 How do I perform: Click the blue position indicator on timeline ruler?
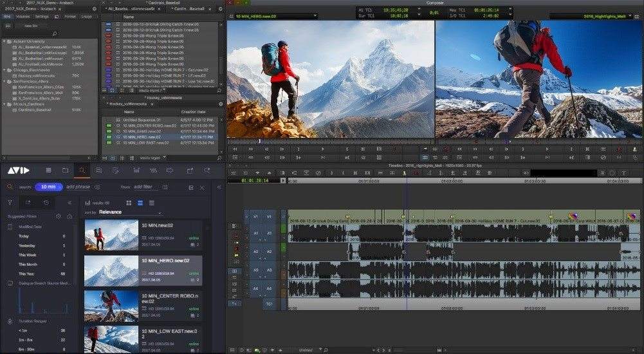pyautogui.click(x=407, y=181)
